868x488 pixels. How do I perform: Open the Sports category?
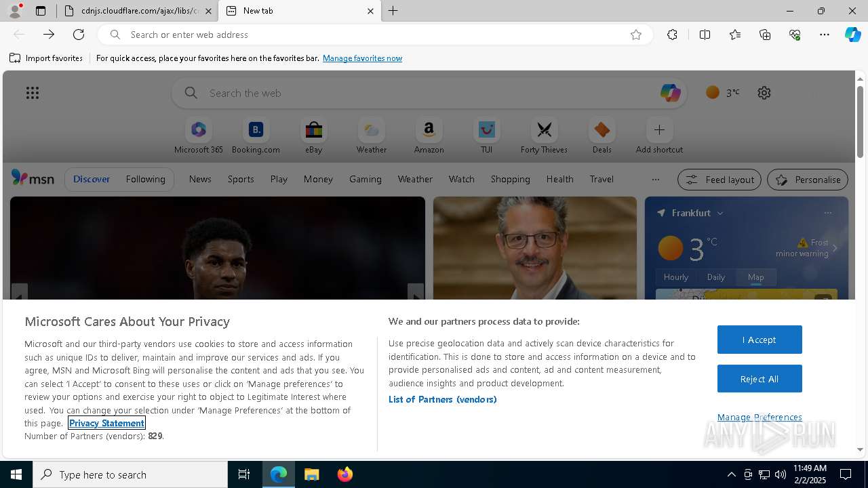coord(241,179)
